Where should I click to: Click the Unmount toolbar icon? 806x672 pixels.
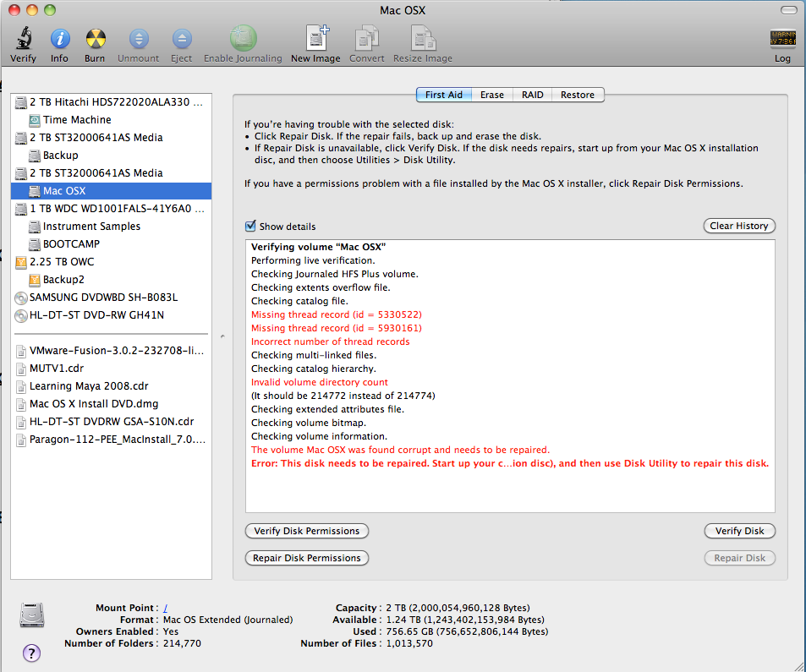138,39
